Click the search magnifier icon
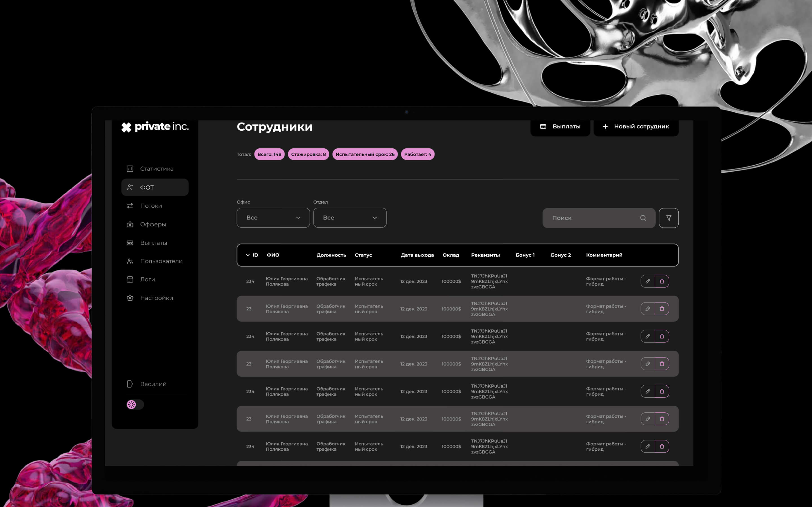812x507 pixels. point(643,218)
